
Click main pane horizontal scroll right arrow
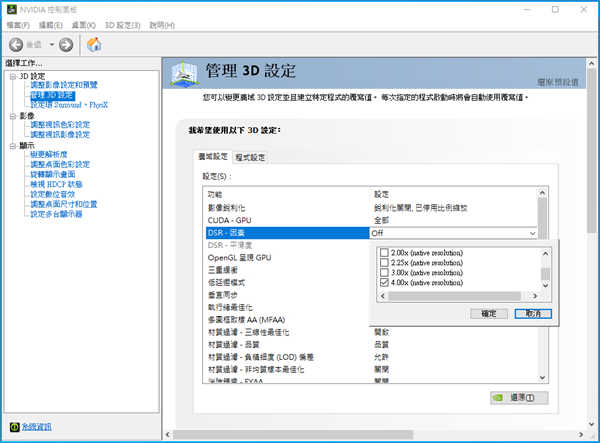pos(581,435)
